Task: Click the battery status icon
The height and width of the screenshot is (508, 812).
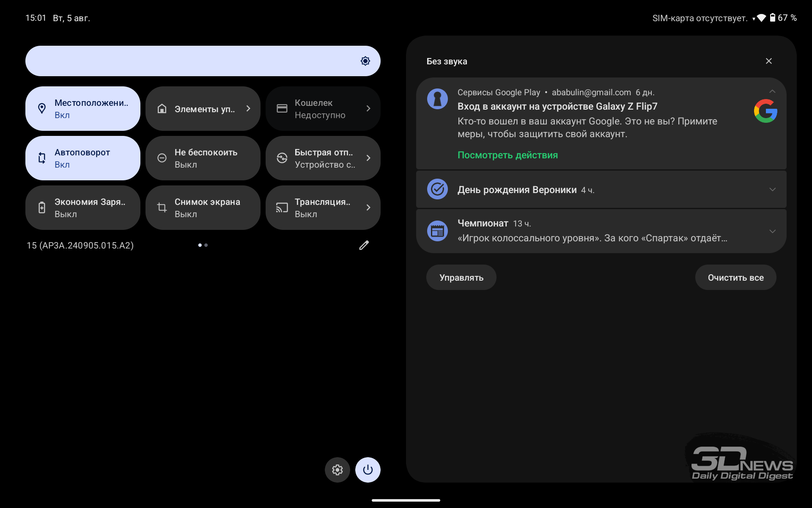Action: tap(773, 18)
